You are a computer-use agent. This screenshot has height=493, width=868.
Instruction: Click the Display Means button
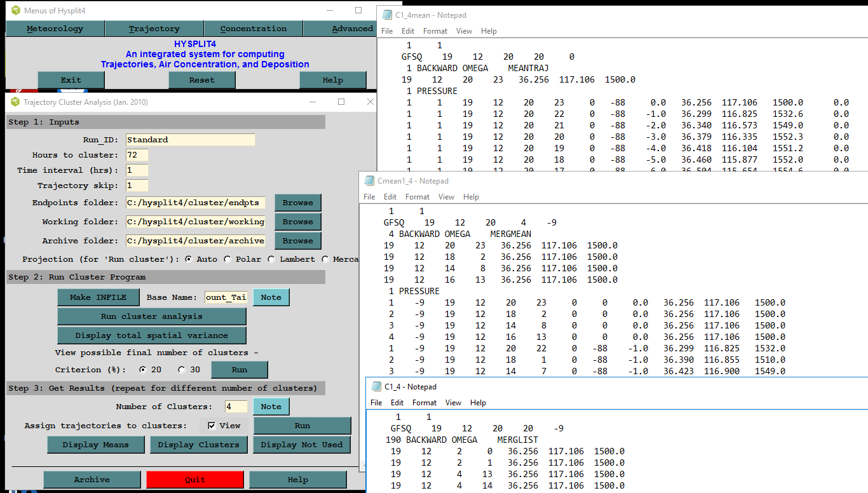[96, 445]
